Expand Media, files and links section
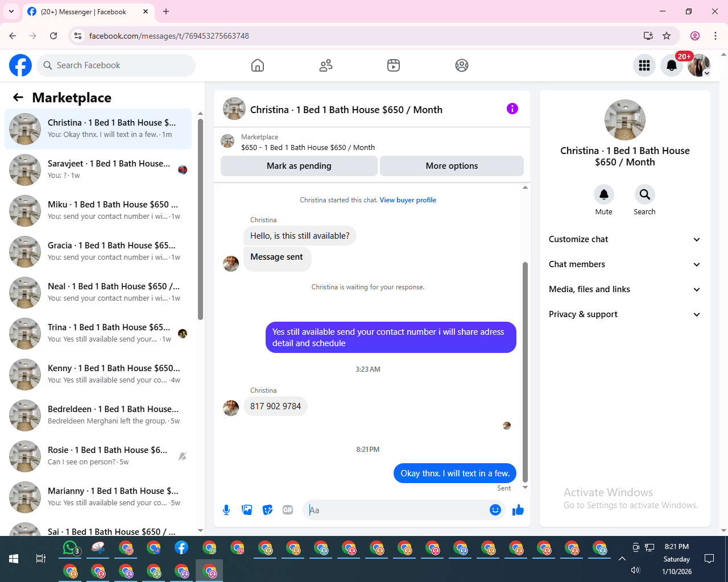728x582 pixels. (624, 289)
